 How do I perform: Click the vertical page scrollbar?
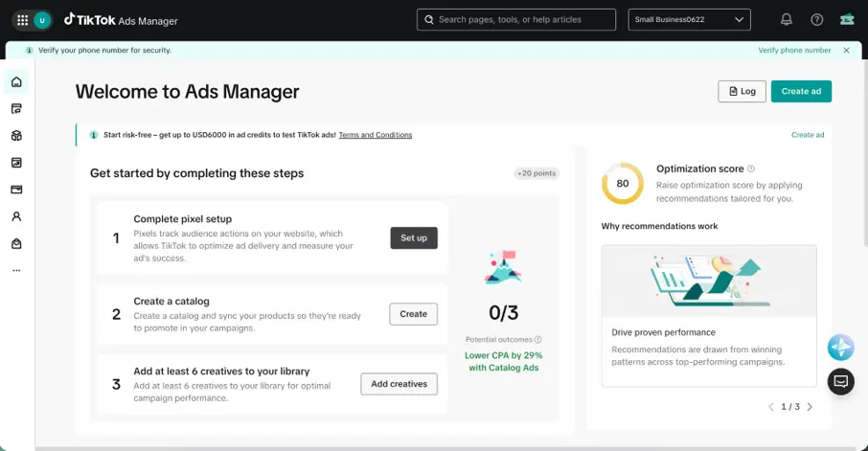[x=865, y=152]
